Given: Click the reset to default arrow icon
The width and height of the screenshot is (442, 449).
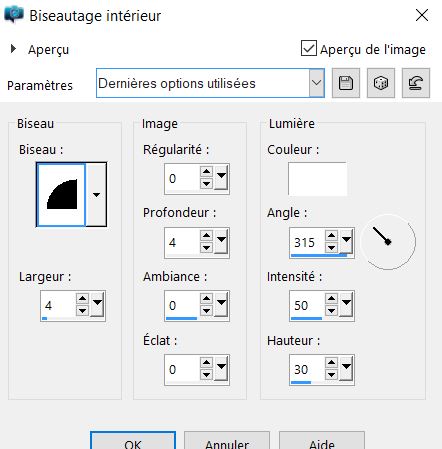Looking at the screenshot, I should pos(416,83).
